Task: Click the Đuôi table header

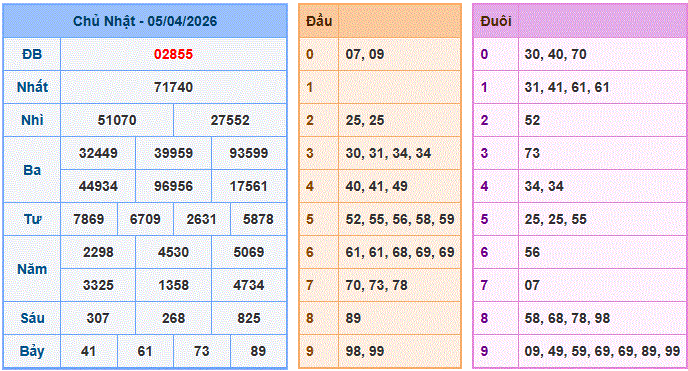Action: [x=496, y=21]
